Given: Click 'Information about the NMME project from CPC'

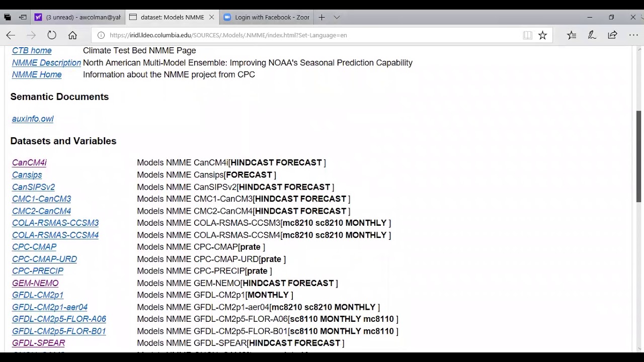Looking at the screenshot, I should coord(169,75).
